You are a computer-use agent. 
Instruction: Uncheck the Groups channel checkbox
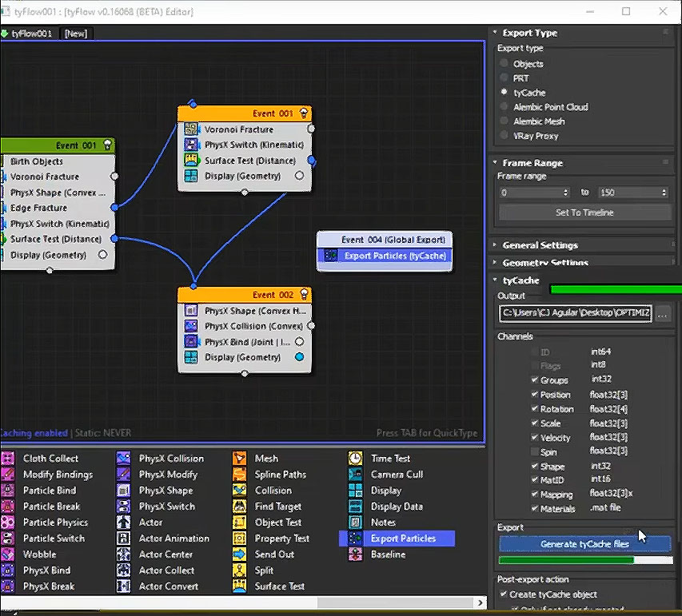pos(535,380)
